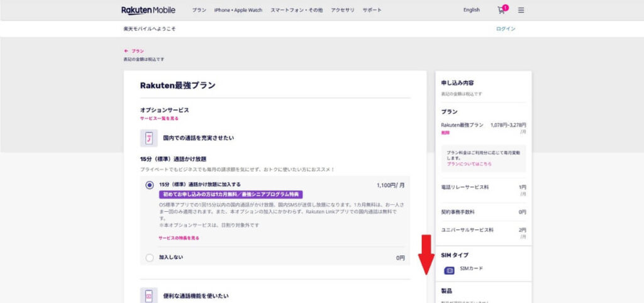Click the icon beside 便利な通話機能を使いたい
The height and width of the screenshot is (303, 644).
pos(148,295)
